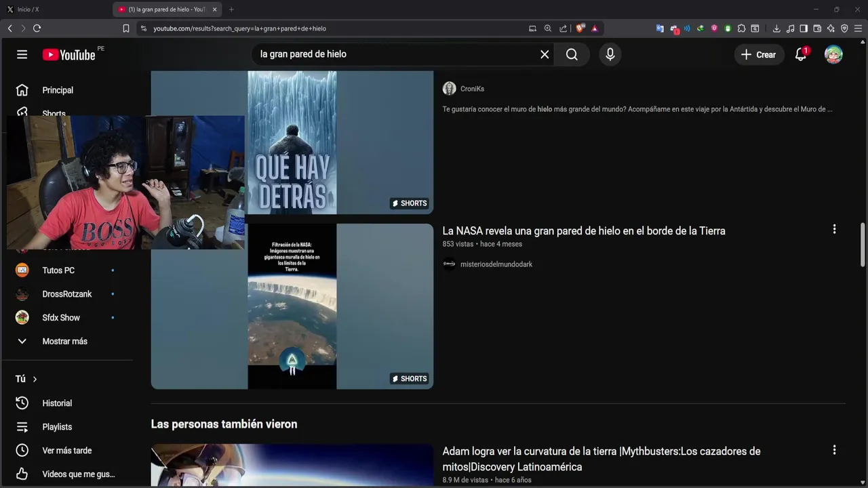Open the Crear button
The height and width of the screenshot is (488, 868).
tap(759, 55)
